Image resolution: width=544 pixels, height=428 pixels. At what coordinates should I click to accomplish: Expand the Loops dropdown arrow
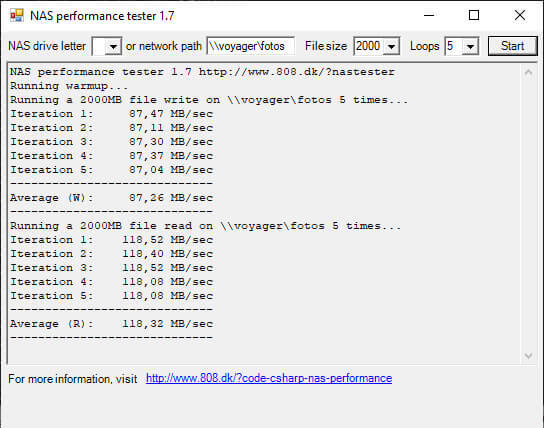470,46
